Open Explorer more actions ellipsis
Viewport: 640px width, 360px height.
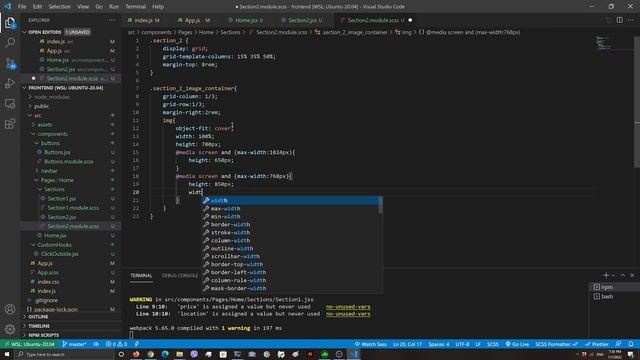click(x=112, y=20)
